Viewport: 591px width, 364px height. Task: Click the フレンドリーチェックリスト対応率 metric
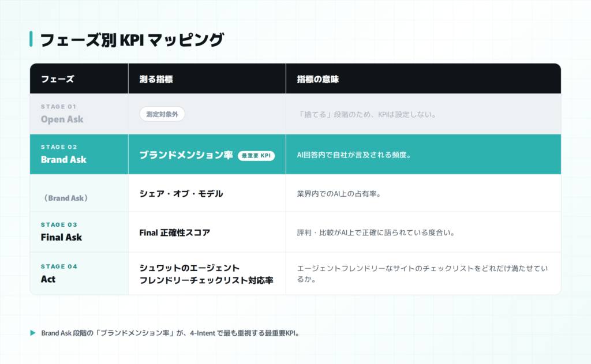207,280
